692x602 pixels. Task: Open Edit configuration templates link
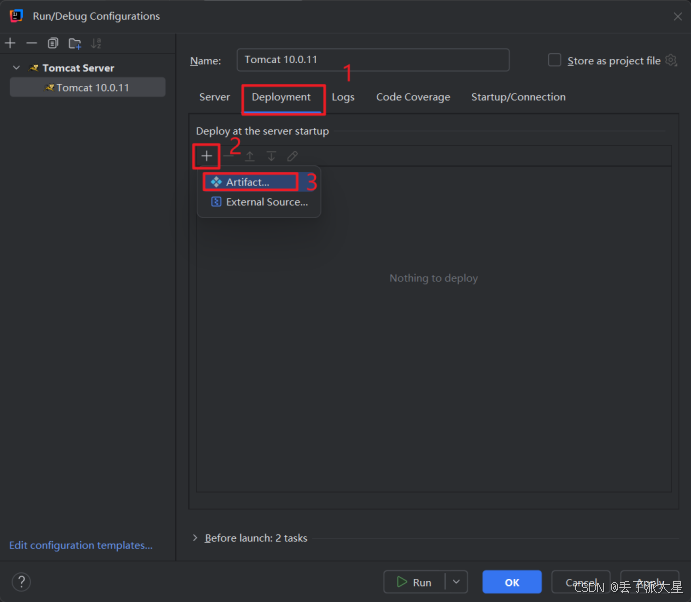[x=81, y=545]
